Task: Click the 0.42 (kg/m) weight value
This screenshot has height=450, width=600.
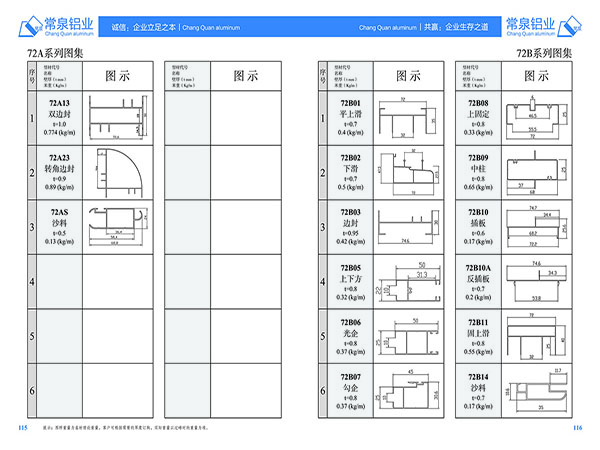Action: (351, 241)
